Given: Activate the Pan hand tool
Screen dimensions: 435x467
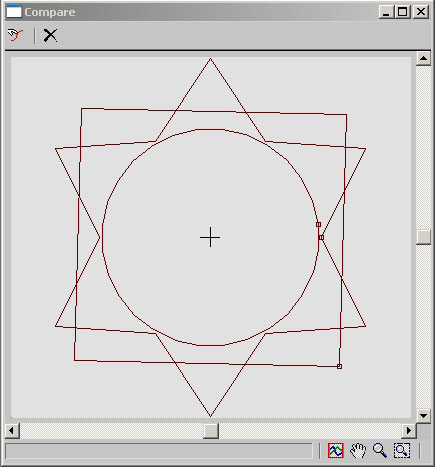Looking at the screenshot, I should point(358,450).
